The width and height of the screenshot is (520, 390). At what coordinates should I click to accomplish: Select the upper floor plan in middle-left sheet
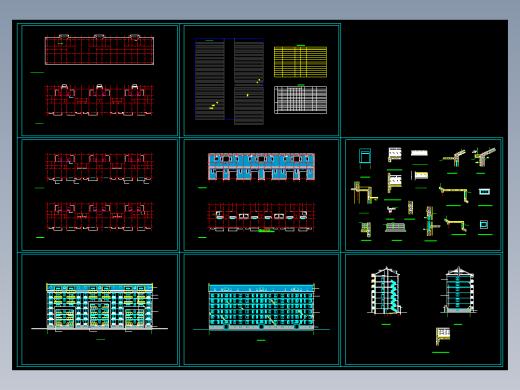(99, 168)
